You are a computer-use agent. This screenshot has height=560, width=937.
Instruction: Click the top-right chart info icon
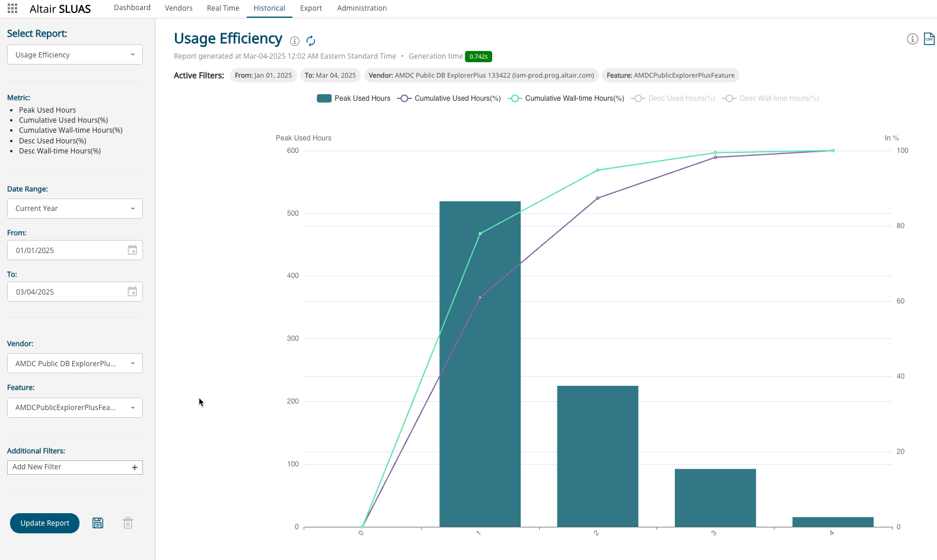point(913,39)
